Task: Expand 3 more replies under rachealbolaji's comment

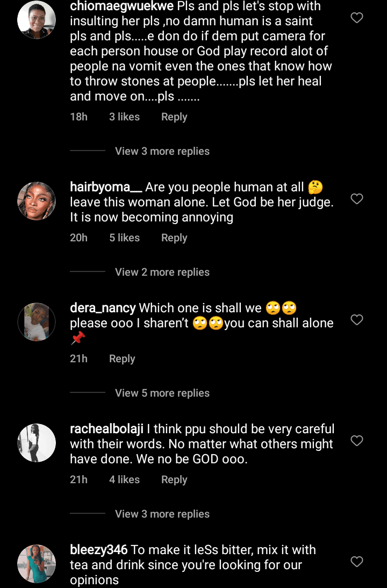Action: coord(162,514)
